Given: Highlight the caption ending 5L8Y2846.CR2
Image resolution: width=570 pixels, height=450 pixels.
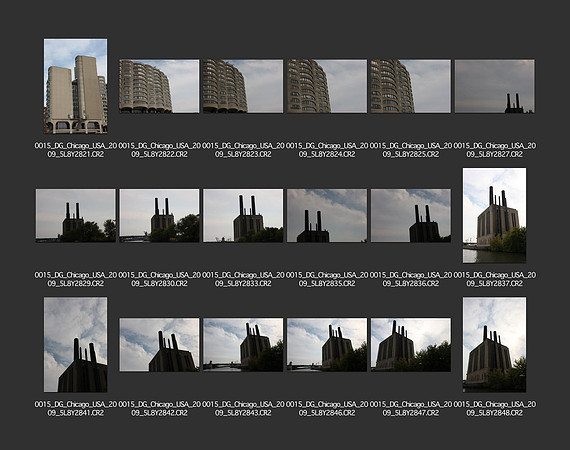Looking at the screenshot, I should [x=327, y=409].
